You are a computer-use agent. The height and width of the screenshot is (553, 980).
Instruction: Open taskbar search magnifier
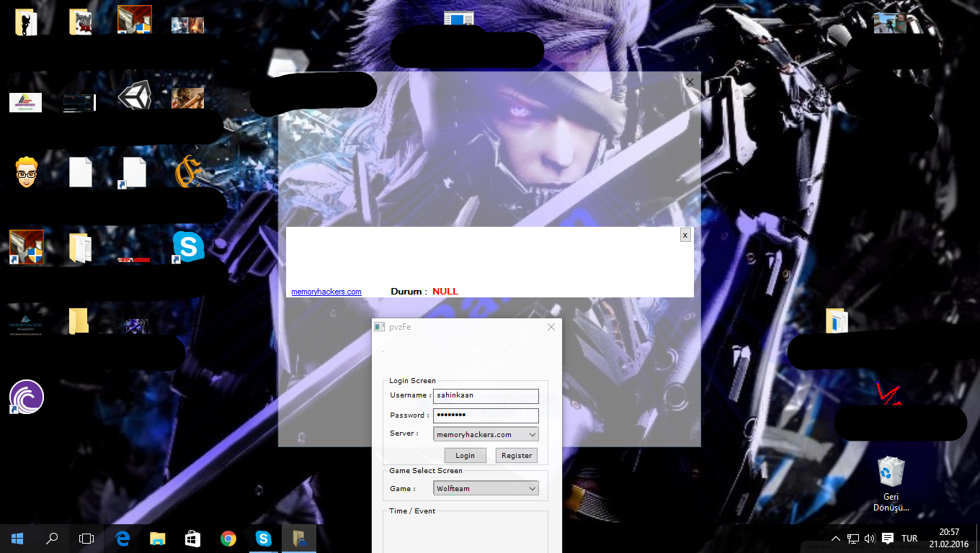click(x=52, y=538)
